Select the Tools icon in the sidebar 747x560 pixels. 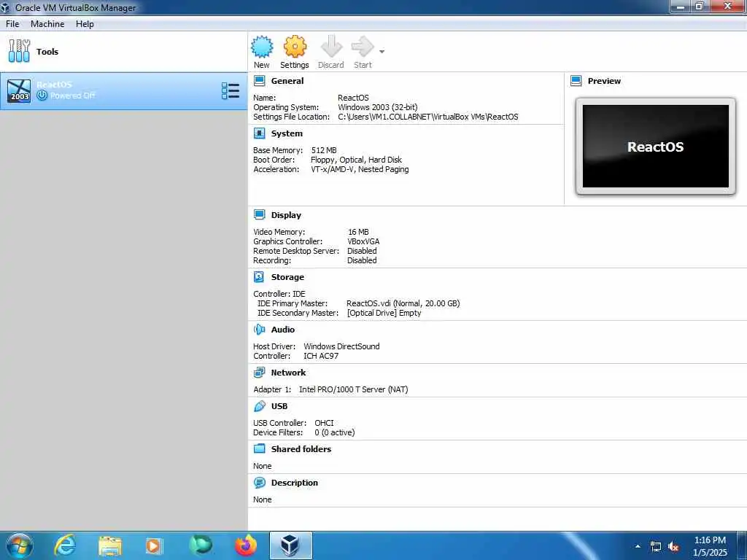tap(19, 51)
